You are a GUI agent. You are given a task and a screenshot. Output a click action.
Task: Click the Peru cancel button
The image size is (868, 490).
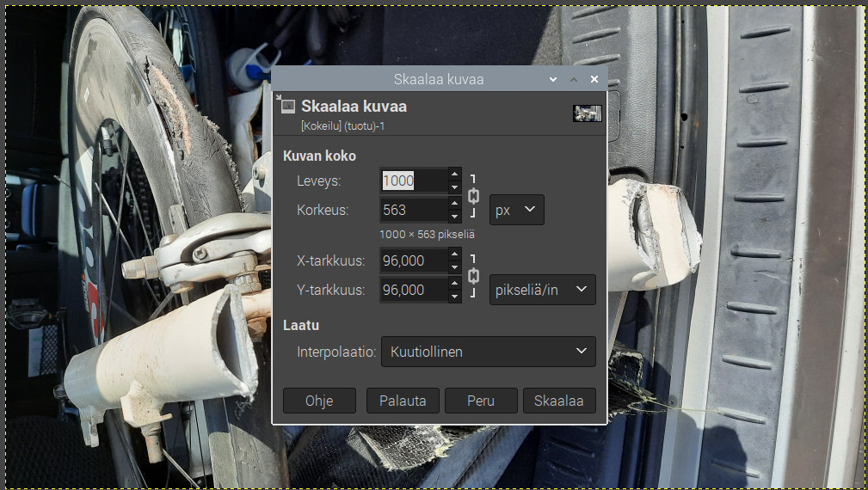481,401
